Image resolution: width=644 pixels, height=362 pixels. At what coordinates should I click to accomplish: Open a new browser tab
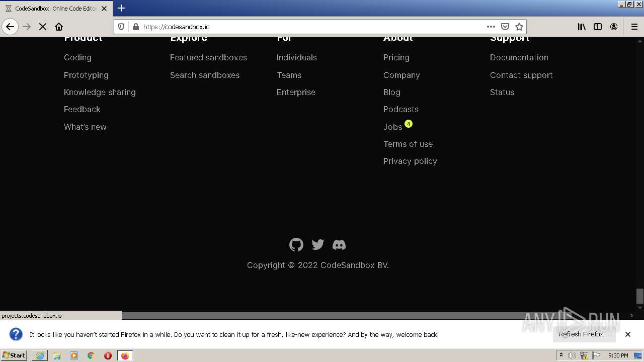pos(121,8)
